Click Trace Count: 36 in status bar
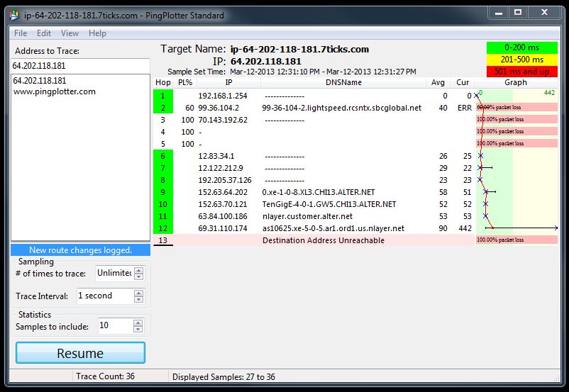The width and height of the screenshot is (569, 392). 105,376
